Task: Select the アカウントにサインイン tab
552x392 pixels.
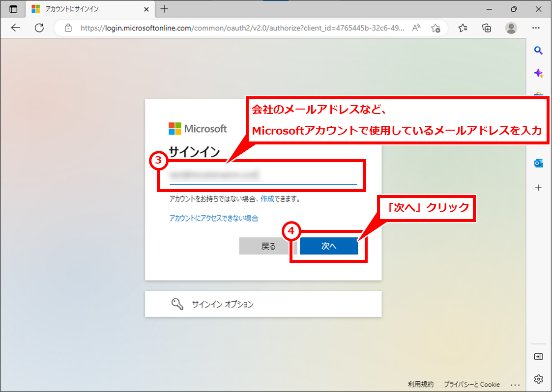Action: pos(90,9)
